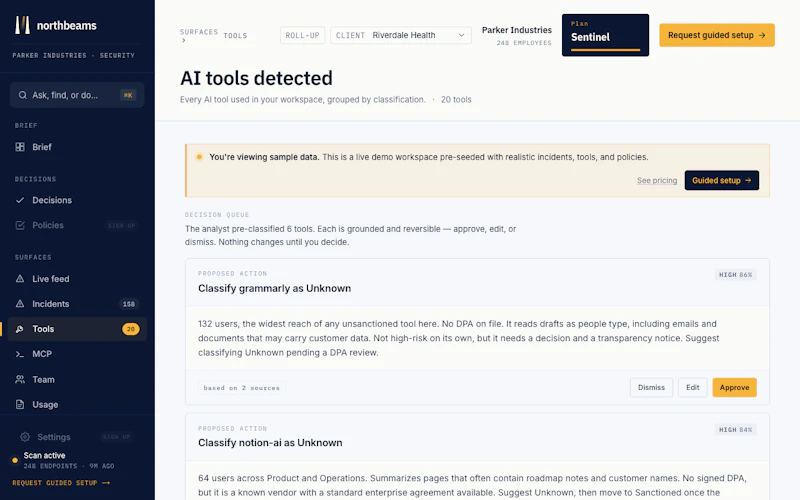
Task: Click the '20 tools' count text
Action: click(456, 99)
